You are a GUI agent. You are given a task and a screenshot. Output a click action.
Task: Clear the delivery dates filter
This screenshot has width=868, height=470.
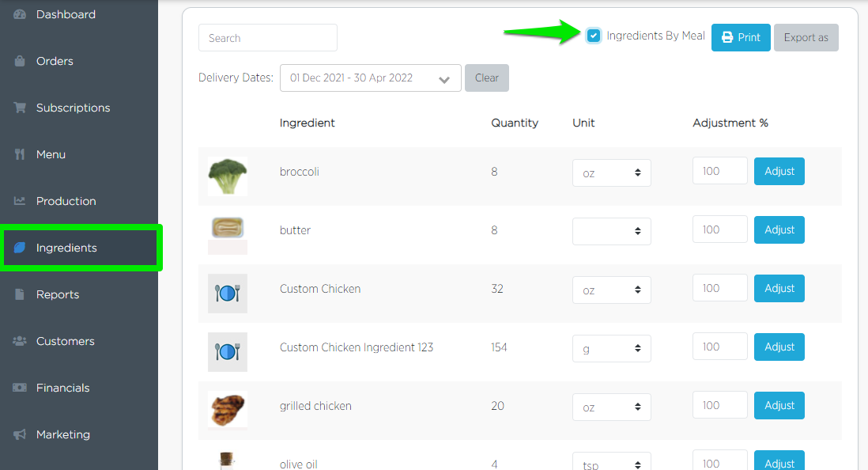pyautogui.click(x=486, y=78)
